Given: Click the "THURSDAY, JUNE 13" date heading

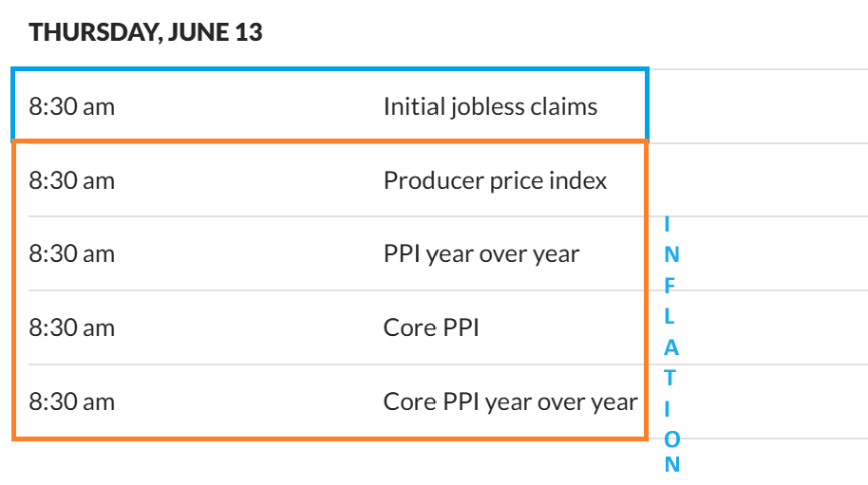Looking at the screenshot, I should pyautogui.click(x=146, y=32).
